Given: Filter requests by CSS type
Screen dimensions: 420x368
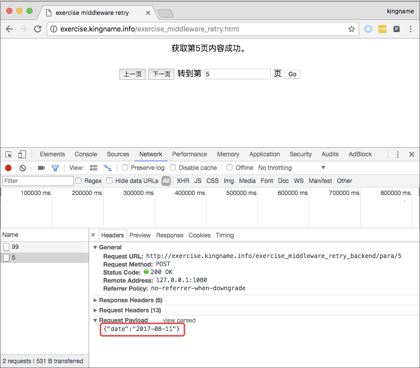Looking at the screenshot, I should point(212,181).
